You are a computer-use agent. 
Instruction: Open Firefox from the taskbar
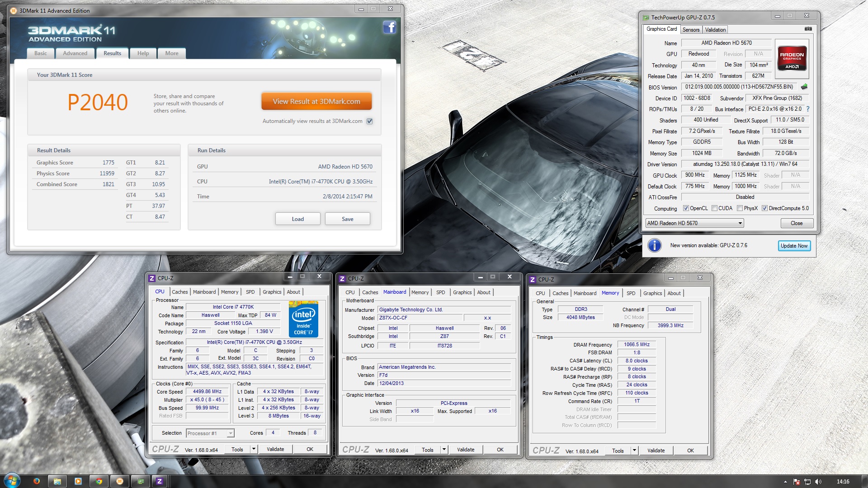tap(37, 481)
